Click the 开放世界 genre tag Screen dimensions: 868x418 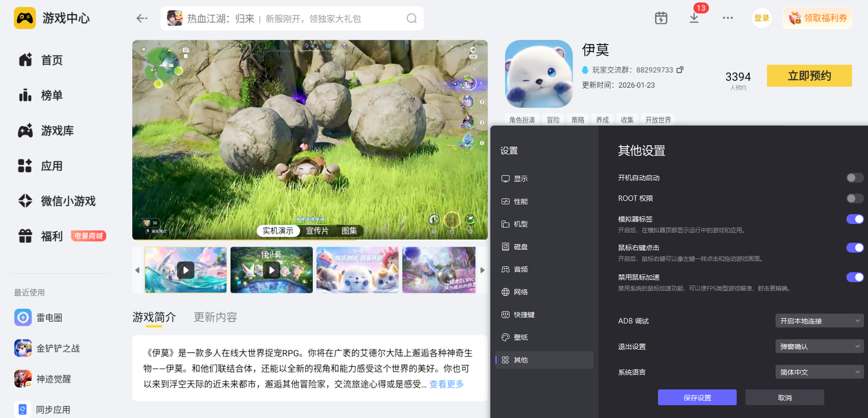coord(658,120)
